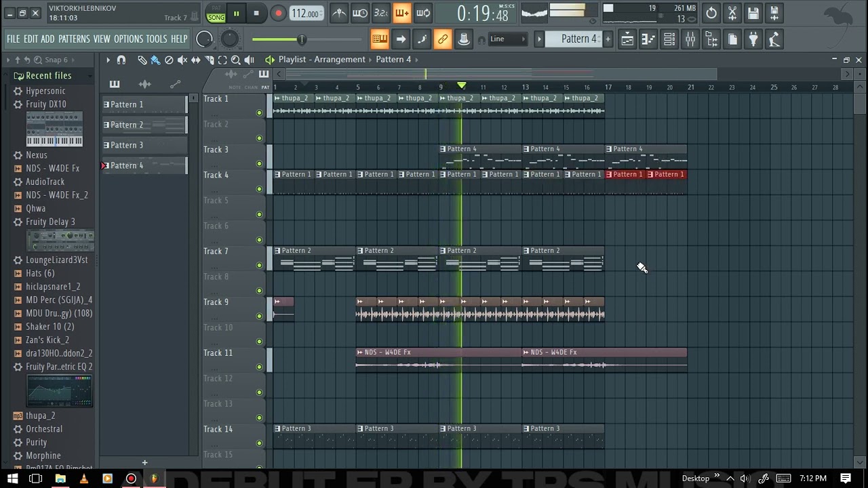Select Pattern 1 in the picker list
868x488 pixels.
[x=144, y=104]
